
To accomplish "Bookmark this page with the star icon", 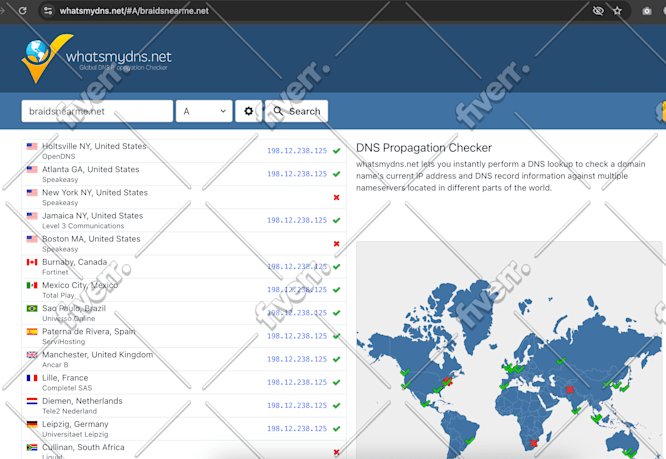I will click(x=617, y=11).
